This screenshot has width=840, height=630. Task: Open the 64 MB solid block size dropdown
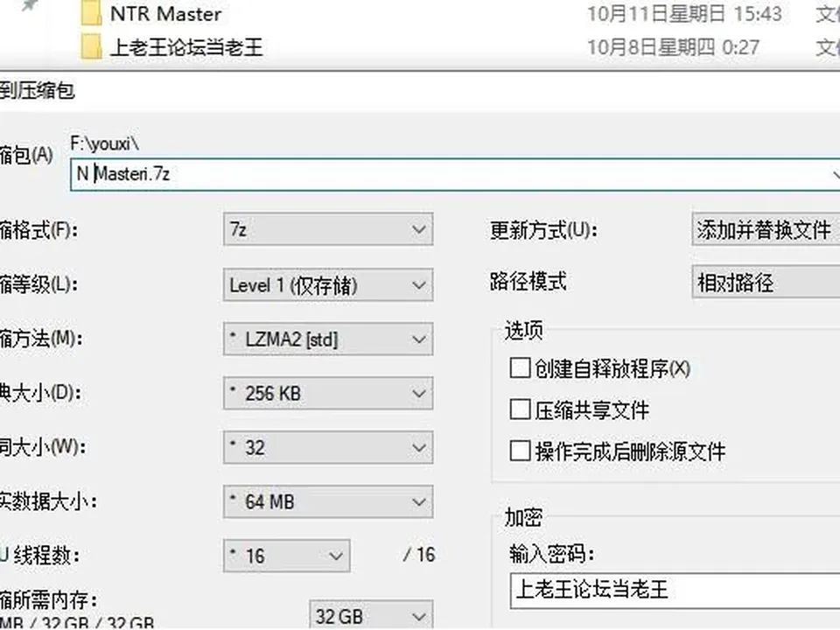[328, 501]
